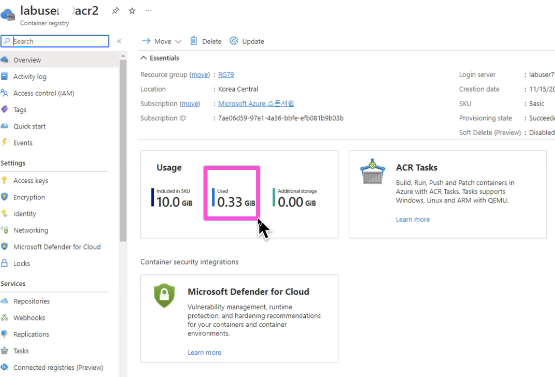The image size is (555, 377).
Task: Click move link next to Resource group
Action: click(200, 75)
